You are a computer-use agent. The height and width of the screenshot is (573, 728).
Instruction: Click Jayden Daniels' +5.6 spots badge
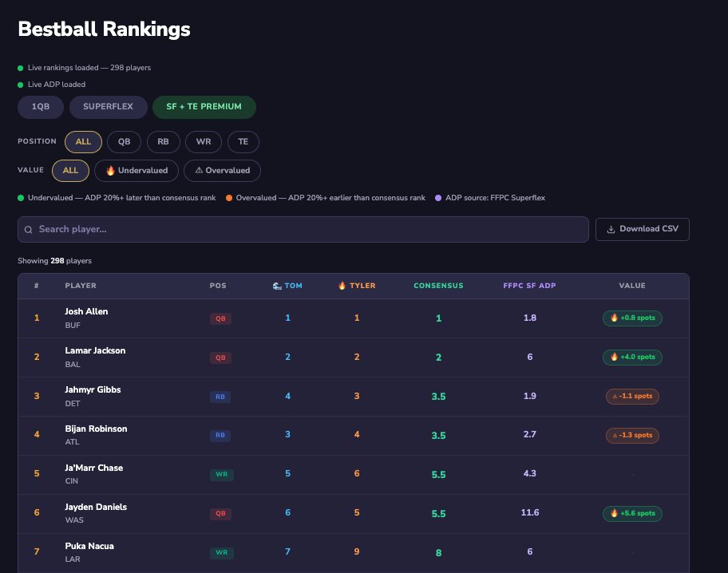(632, 514)
